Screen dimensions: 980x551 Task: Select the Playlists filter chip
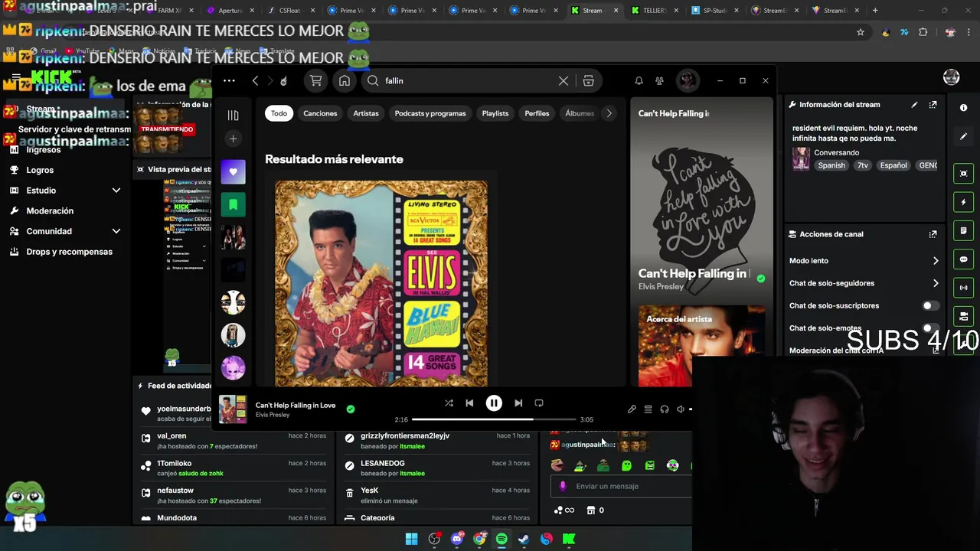495,113
